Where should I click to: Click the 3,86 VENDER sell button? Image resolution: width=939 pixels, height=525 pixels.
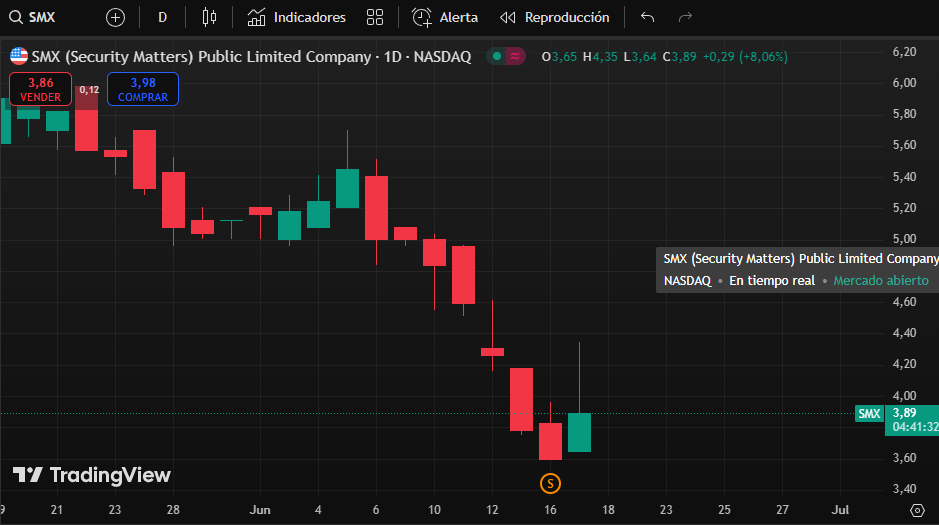(x=41, y=89)
